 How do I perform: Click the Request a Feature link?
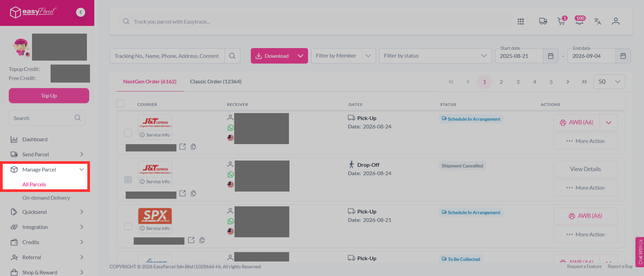coord(584,267)
